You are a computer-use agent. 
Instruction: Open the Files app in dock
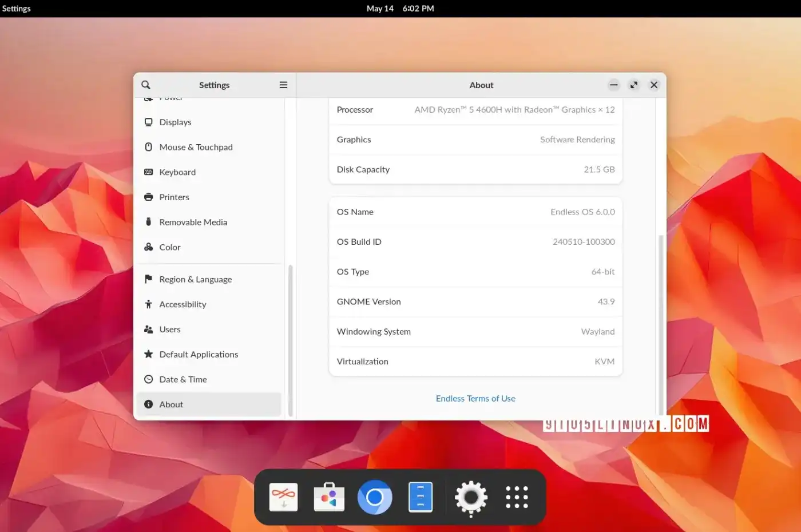pos(421,497)
